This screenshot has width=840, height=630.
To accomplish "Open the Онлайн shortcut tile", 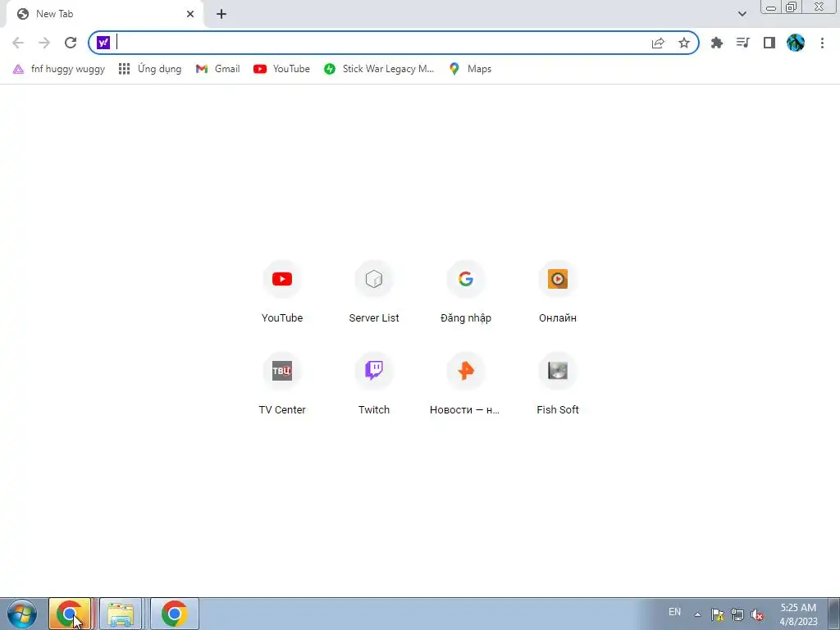I will tap(558, 291).
